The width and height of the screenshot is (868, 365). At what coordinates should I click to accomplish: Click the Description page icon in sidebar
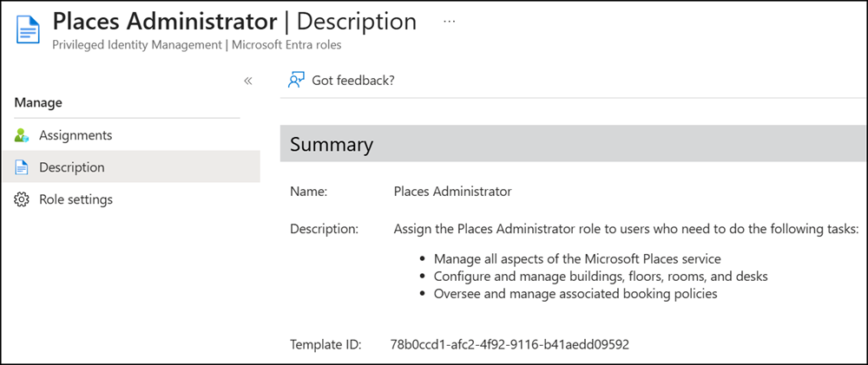[x=21, y=167]
